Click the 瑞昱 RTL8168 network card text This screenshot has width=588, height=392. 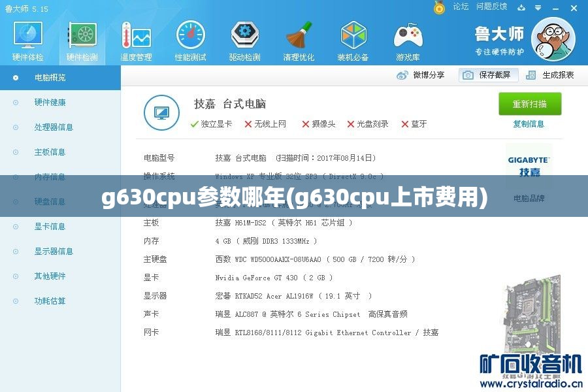(327, 333)
